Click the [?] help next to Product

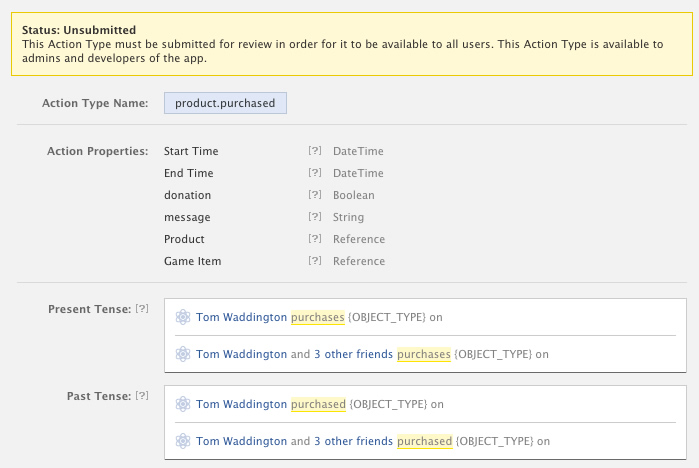pyautogui.click(x=315, y=239)
